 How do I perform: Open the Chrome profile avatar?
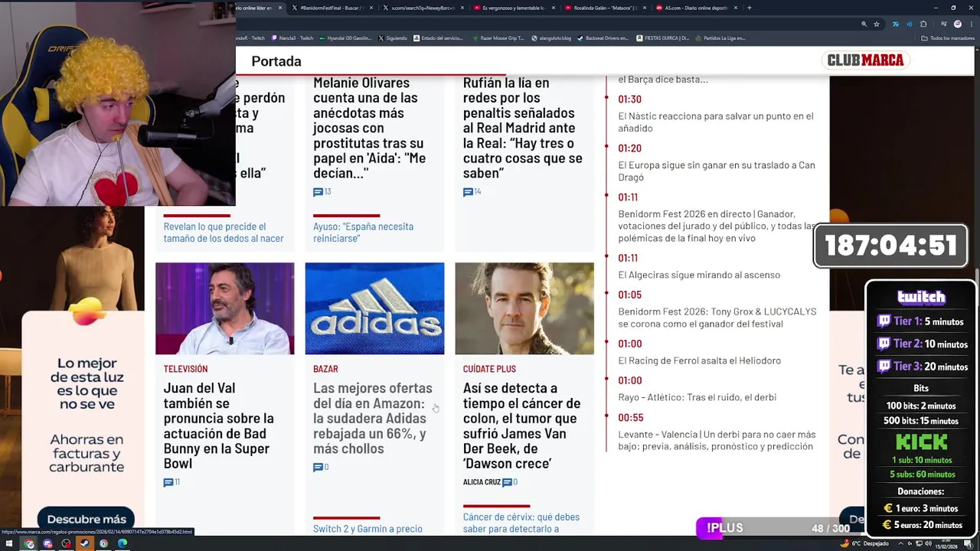coord(957,24)
